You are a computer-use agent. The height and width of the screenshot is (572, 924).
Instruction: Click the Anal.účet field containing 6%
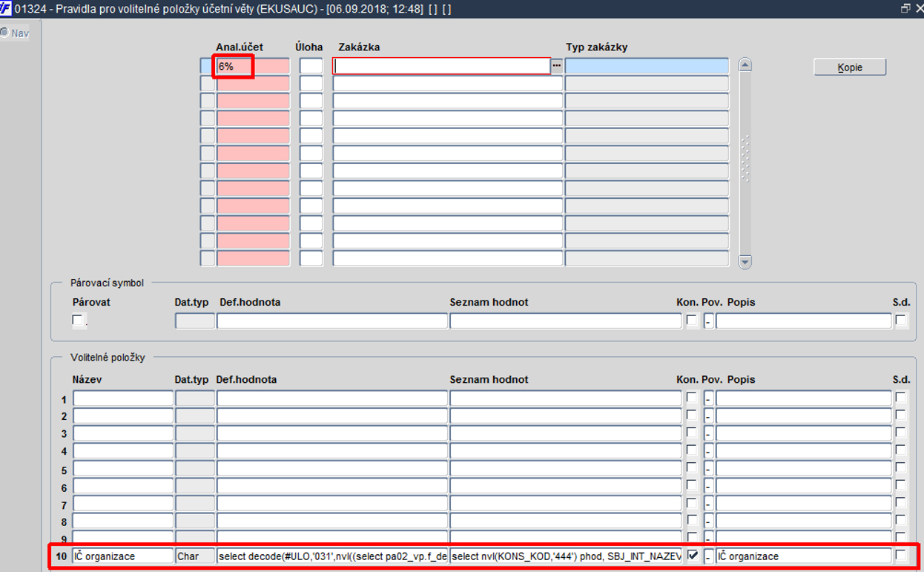(x=253, y=66)
